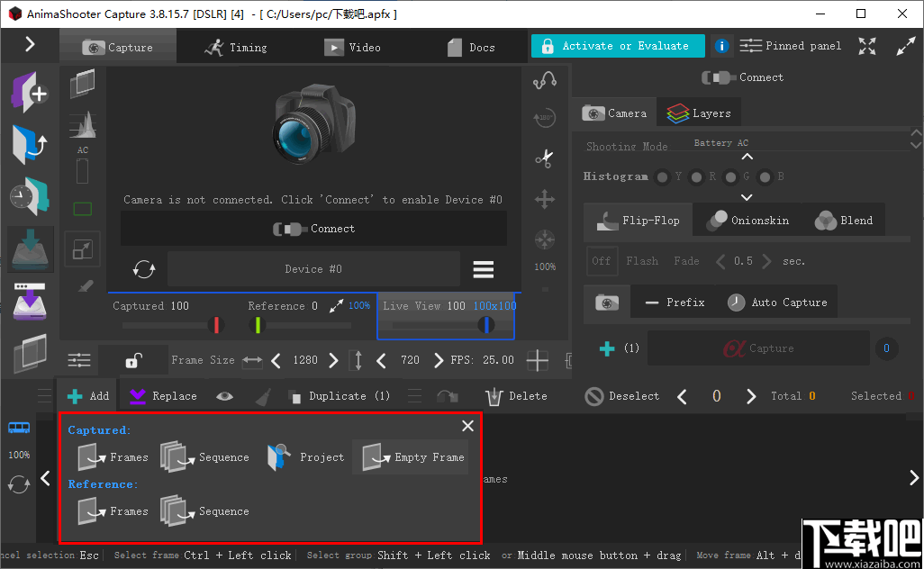Click the export purple drive icon

(30, 301)
